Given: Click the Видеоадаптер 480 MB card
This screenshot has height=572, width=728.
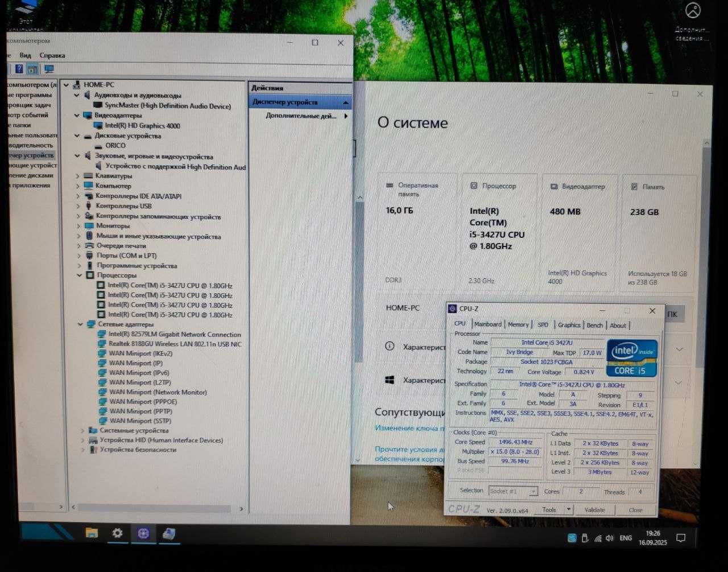Looking at the screenshot, I should [580, 233].
